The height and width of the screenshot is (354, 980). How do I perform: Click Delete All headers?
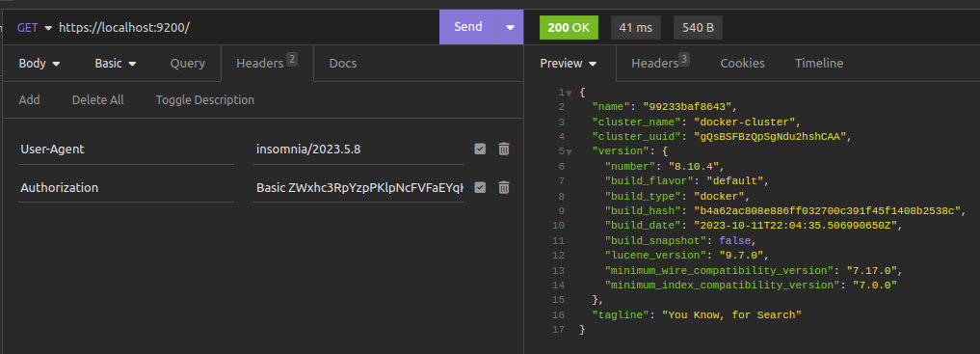[x=97, y=100]
